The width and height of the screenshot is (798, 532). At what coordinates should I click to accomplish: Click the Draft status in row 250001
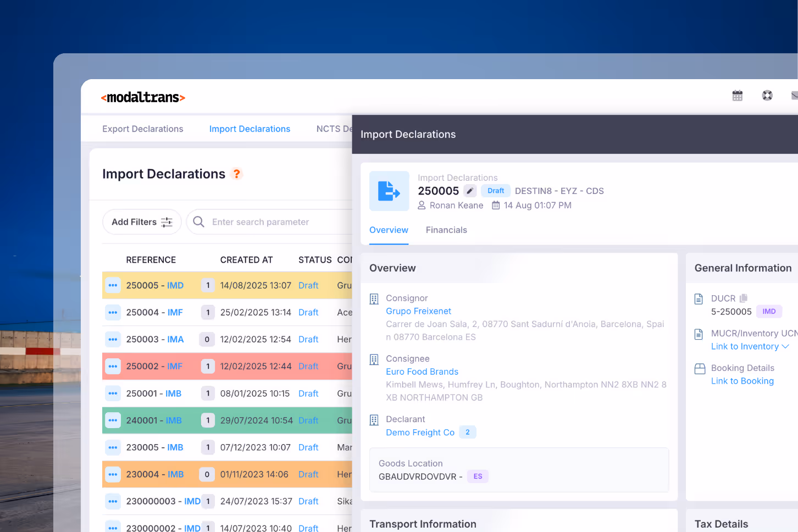[308, 394]
